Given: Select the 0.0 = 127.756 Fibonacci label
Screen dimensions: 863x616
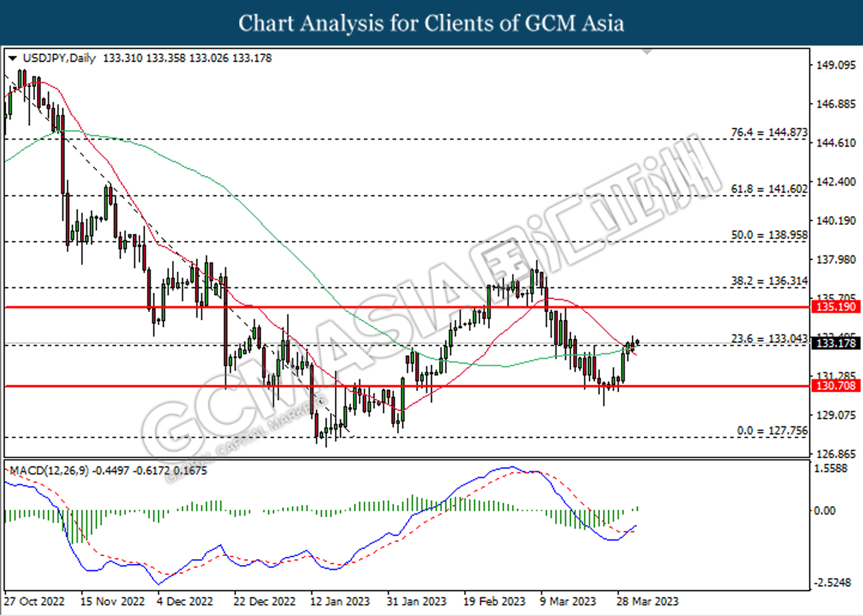Looking at the screenshot, I should [772, 431].
